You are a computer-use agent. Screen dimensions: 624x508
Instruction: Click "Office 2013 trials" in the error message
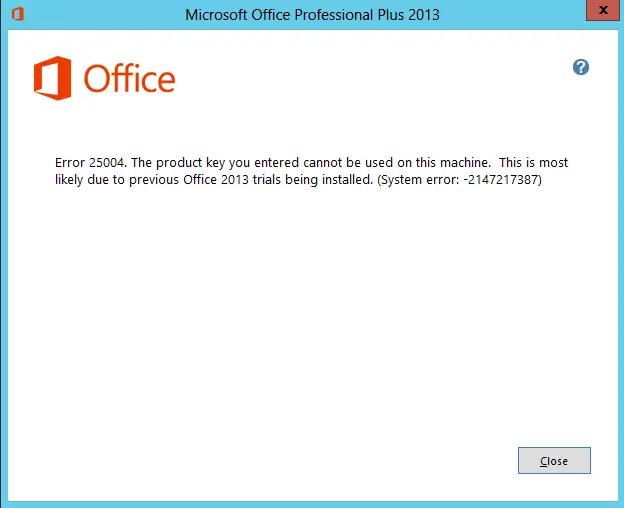(x=232, y=180)
